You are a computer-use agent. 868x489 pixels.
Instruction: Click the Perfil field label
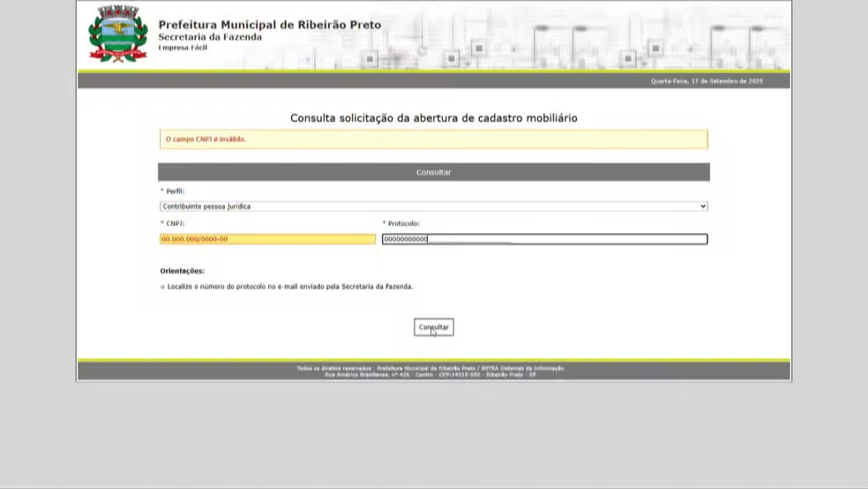point(173,191)
